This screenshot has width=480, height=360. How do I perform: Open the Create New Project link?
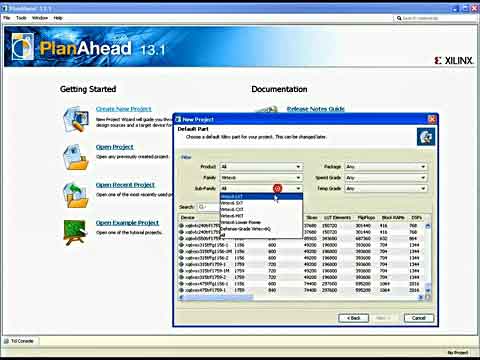[x=124, y=109]
